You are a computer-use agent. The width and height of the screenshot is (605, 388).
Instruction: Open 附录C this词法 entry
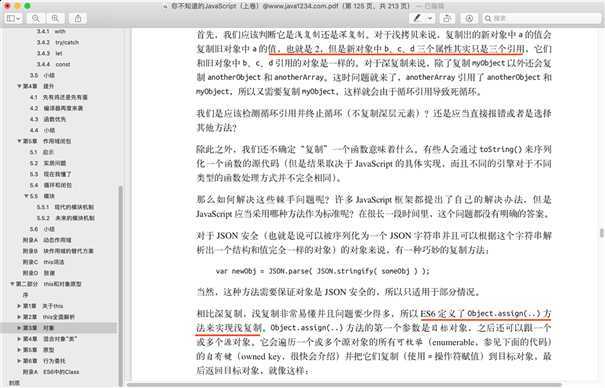(43, 262)
